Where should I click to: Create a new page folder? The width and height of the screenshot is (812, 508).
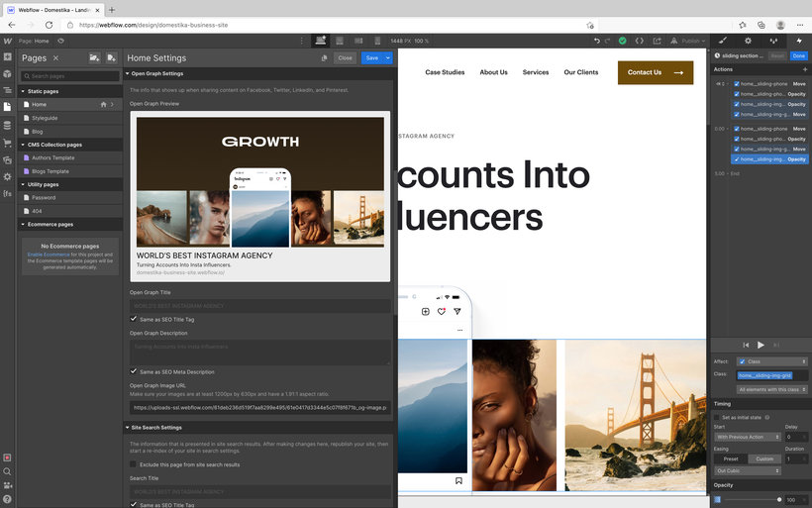tap(94, 58)
